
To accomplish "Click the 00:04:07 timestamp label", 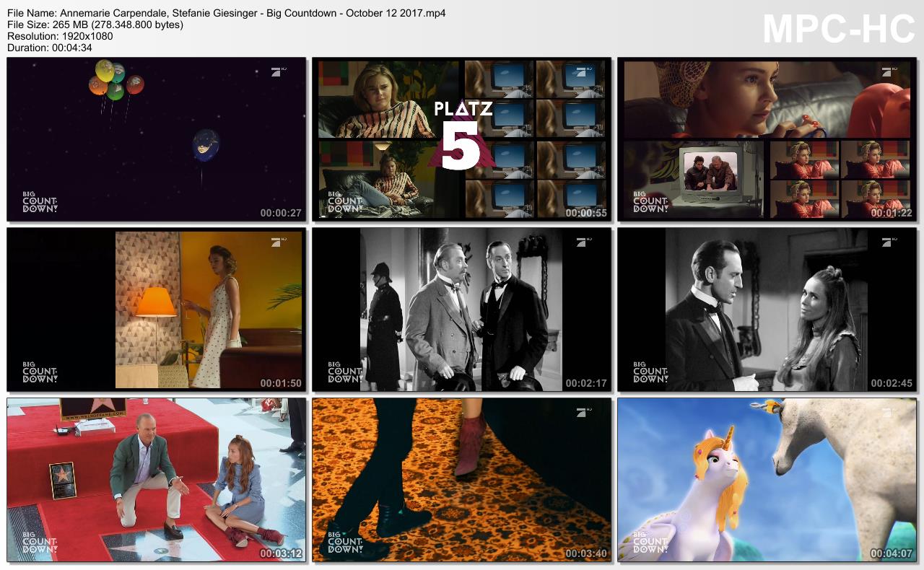I will coord(892,553).
